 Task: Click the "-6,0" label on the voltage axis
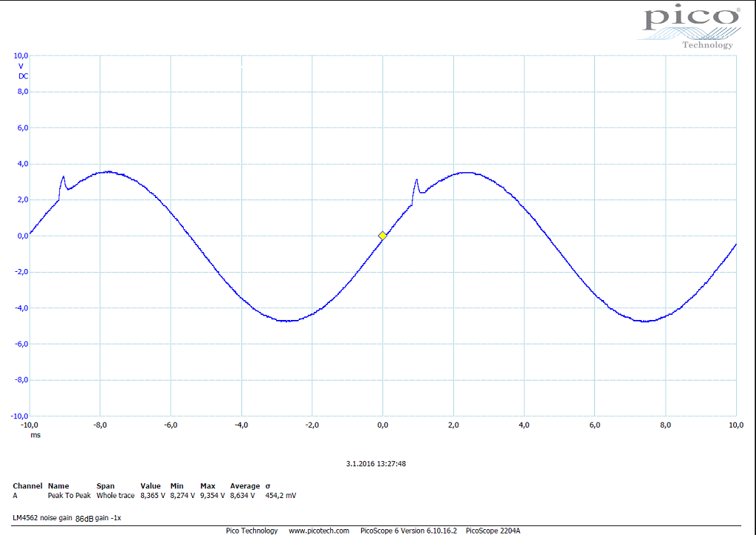[21, 344]
